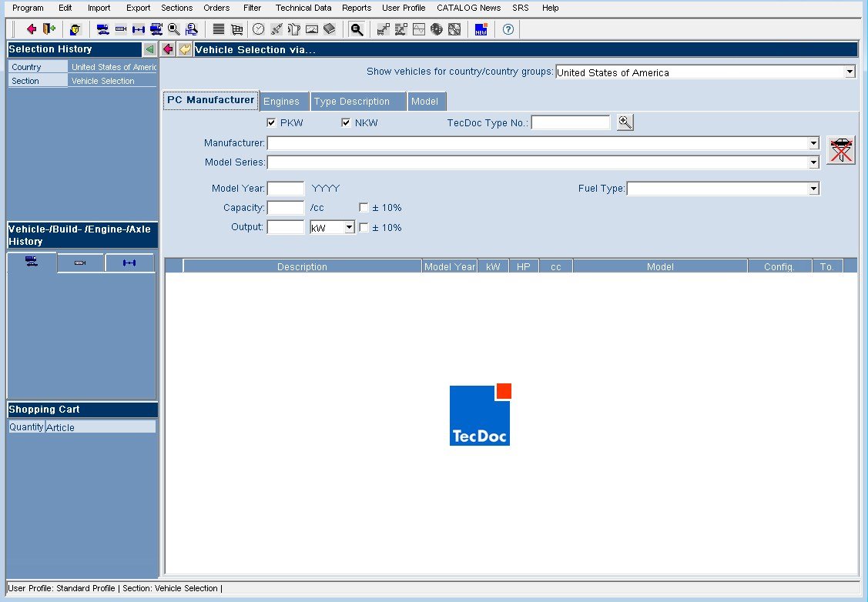This screenshot has height=602, width=868.
Task: Click the kW column header
Action: coord(493,266)
